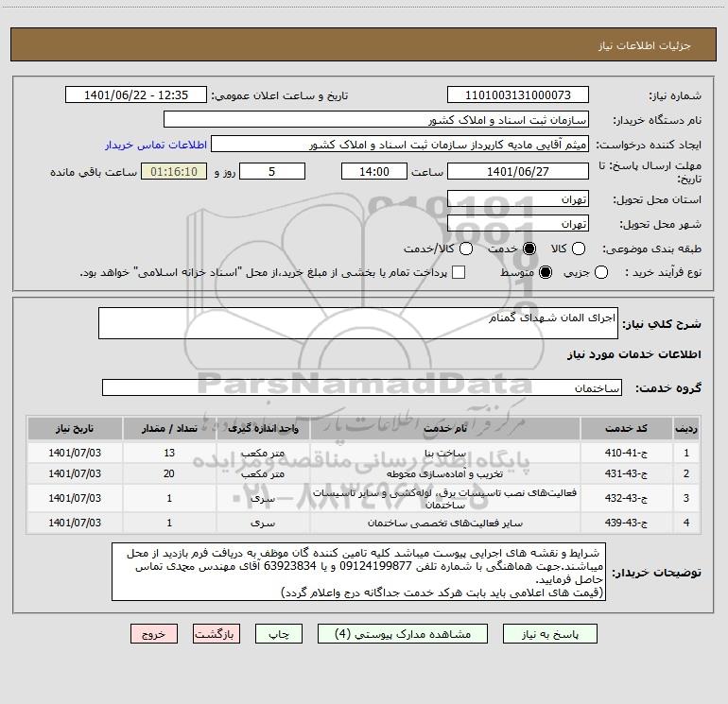Click date 1401/07/03 in row 1
The image size is (728, 704).
tap(75, 453)
